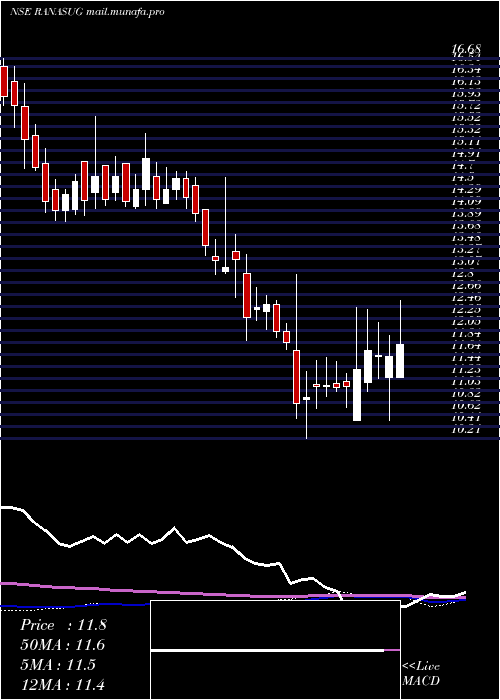500x700 pixels.
Task: Select the 11.64 price axis label
Action: click(x=466, y=346)
